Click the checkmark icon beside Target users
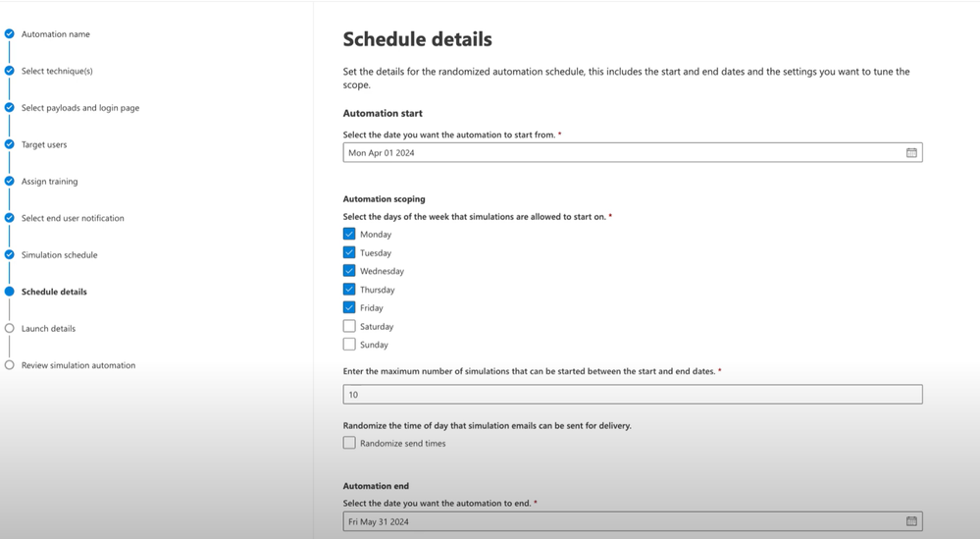 click(10, 143)
